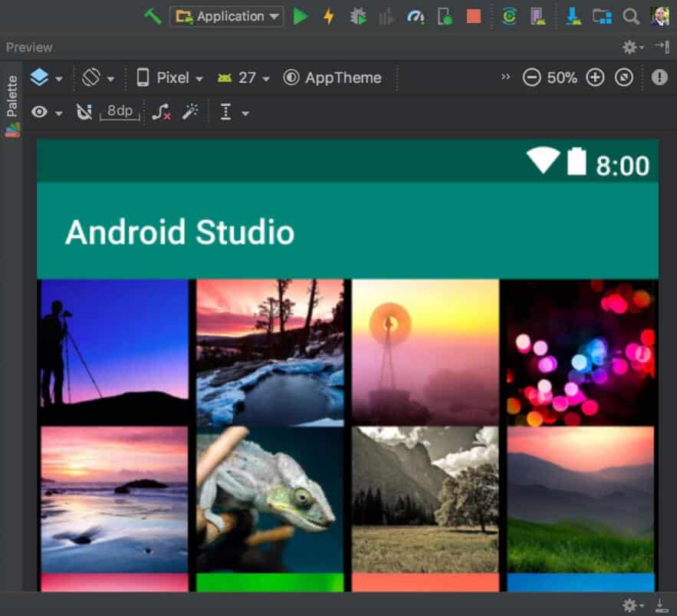Click the Debug app bug icon

357,16
